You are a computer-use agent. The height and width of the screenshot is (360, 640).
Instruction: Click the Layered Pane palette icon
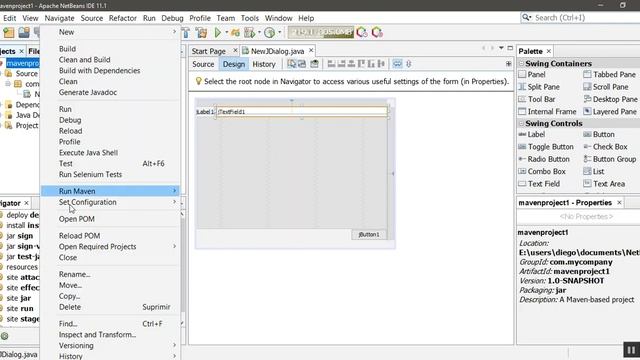pyautogui.click(x=587, y=111)
